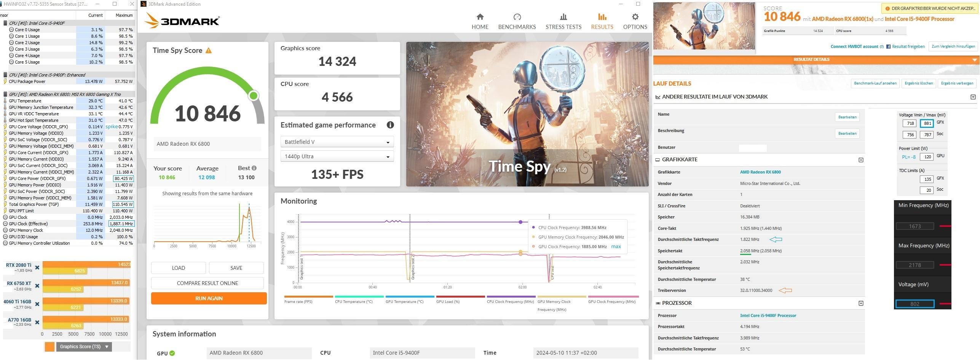The image size is (980, 360).
Task: Select the GPU Clock (Effective) row
Action: [x=67, y=224]
